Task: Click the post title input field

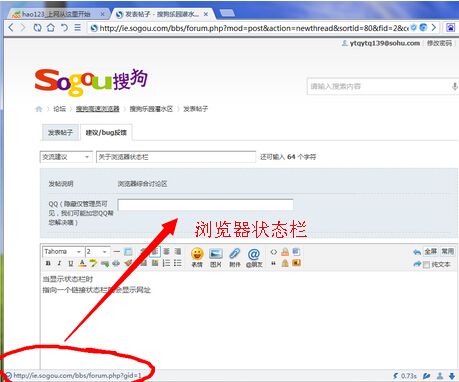Action: 176,157
